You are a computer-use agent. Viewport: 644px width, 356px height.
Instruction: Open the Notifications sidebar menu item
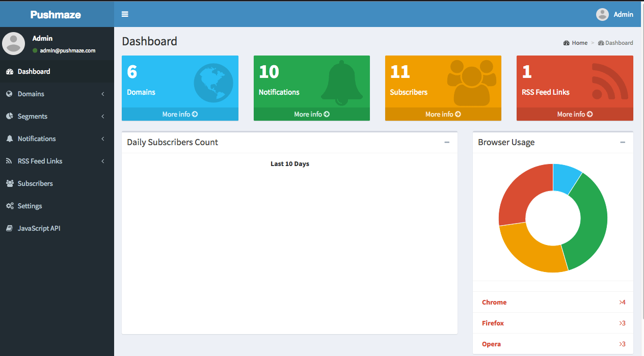click(x=57, y=139)
